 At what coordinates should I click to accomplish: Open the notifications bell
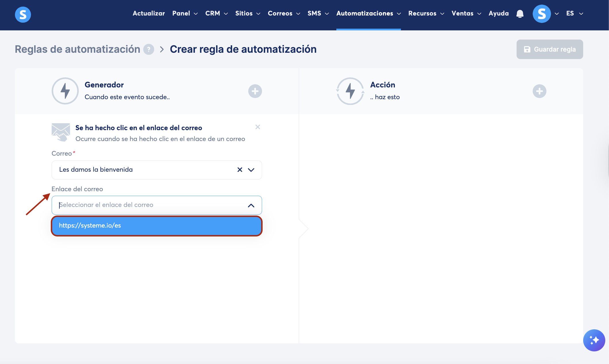coord(520,14)
